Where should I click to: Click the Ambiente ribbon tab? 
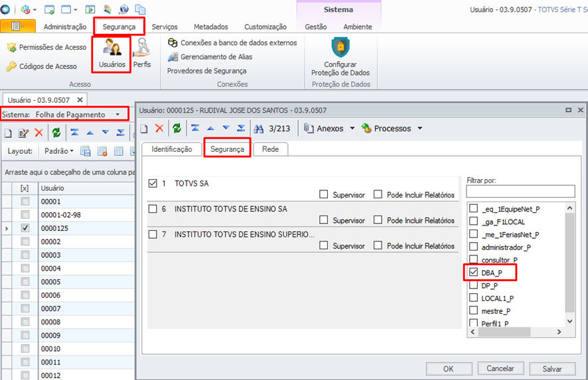click(x=357, y=27)
